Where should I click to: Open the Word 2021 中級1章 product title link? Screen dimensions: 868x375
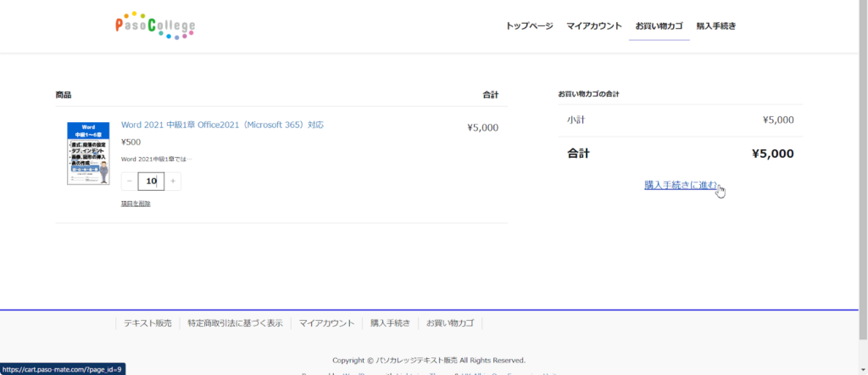click(222, 125)
